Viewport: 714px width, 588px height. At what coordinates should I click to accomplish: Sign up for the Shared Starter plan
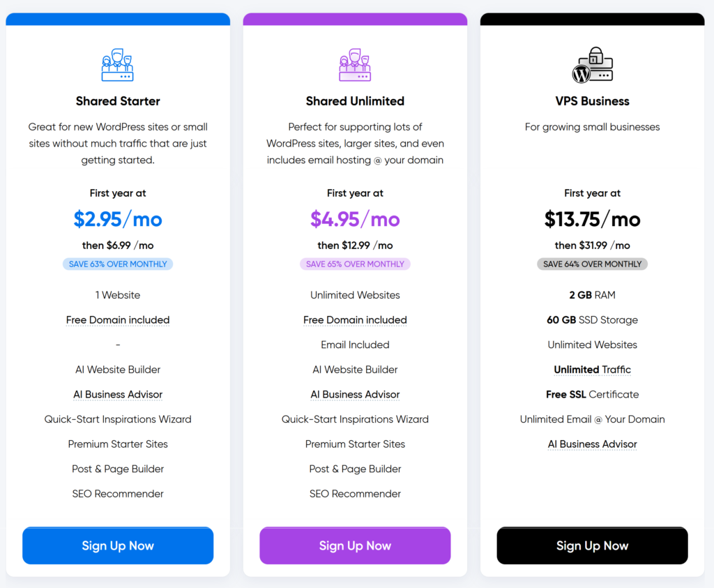click(118, 545)
